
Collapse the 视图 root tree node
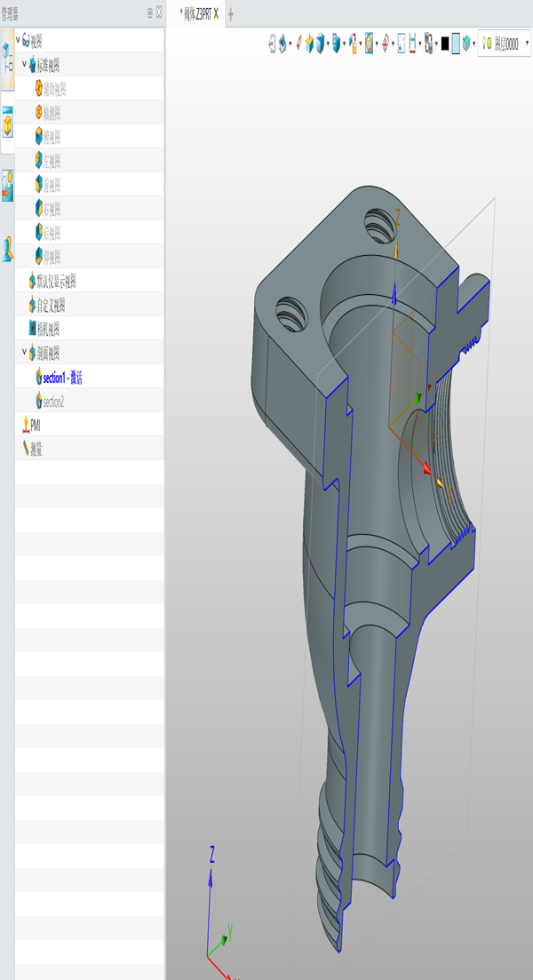point(18,40)
